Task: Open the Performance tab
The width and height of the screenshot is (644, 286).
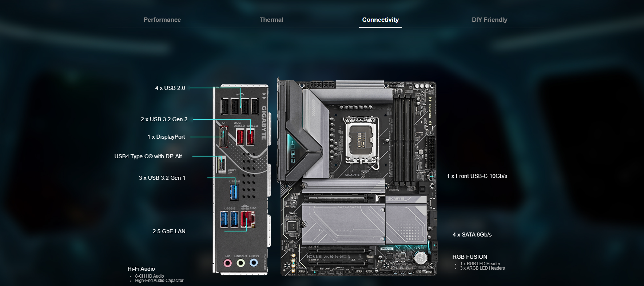Action: (162, 20)
